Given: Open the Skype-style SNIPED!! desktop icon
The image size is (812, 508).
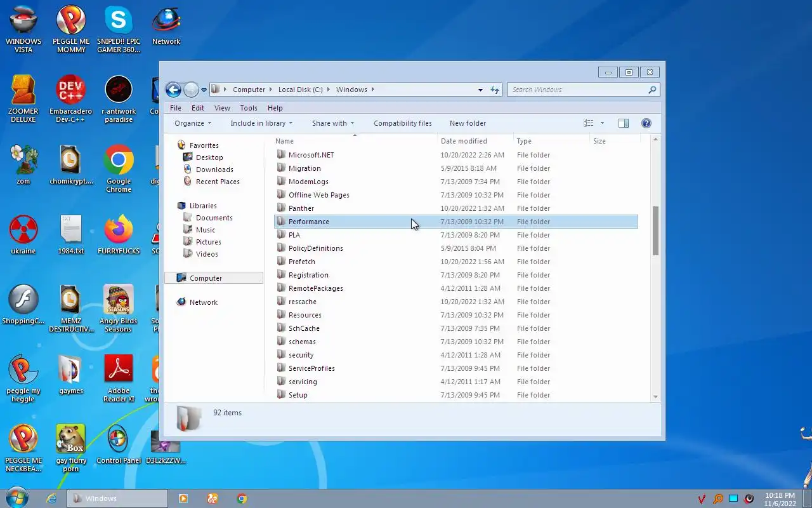Looking at the screenshot, I should [x=119, y=29].
